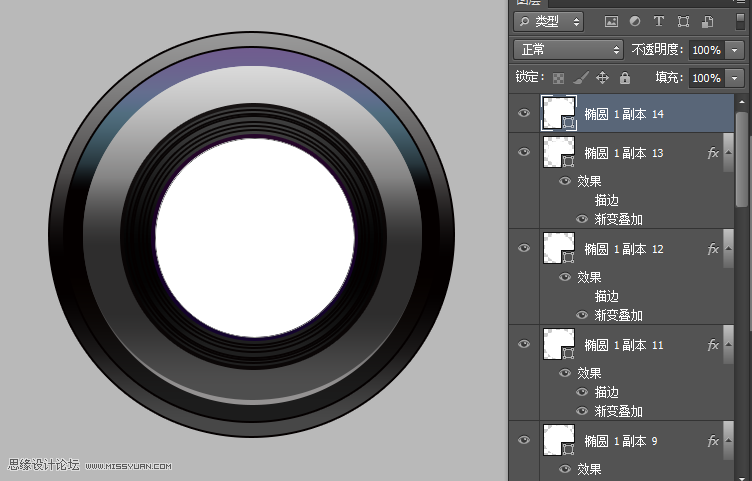Click 描边 effect under 椭圆 1 副本 12

(607, 296)
